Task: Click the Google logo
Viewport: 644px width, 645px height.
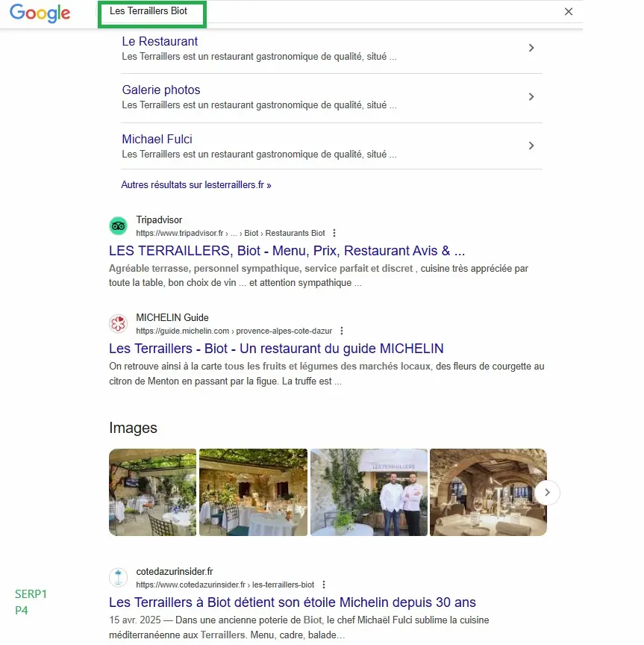Action: [x=40, y=13]
